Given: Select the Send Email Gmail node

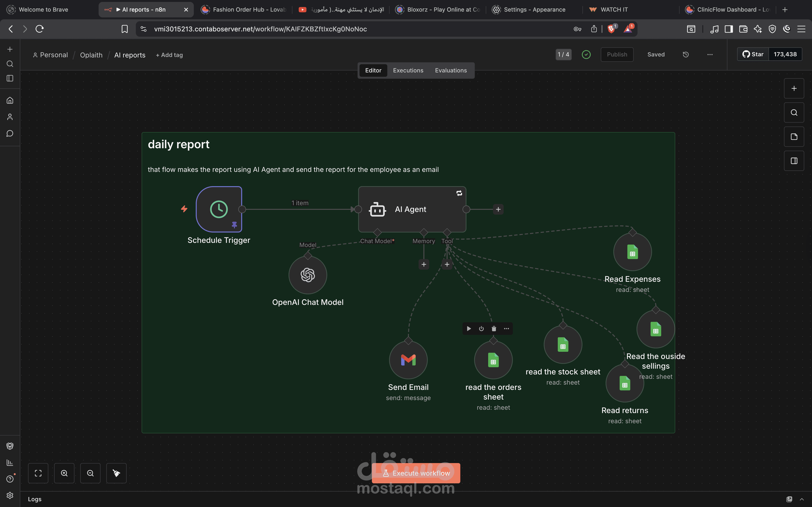Looking at the screenshot, I should [408, 360].
